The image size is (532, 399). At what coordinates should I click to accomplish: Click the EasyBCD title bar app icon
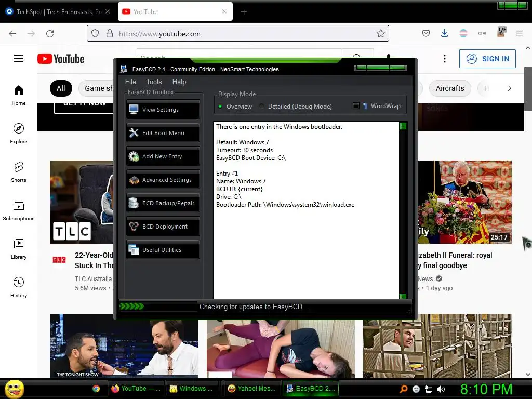coord(124,69)
